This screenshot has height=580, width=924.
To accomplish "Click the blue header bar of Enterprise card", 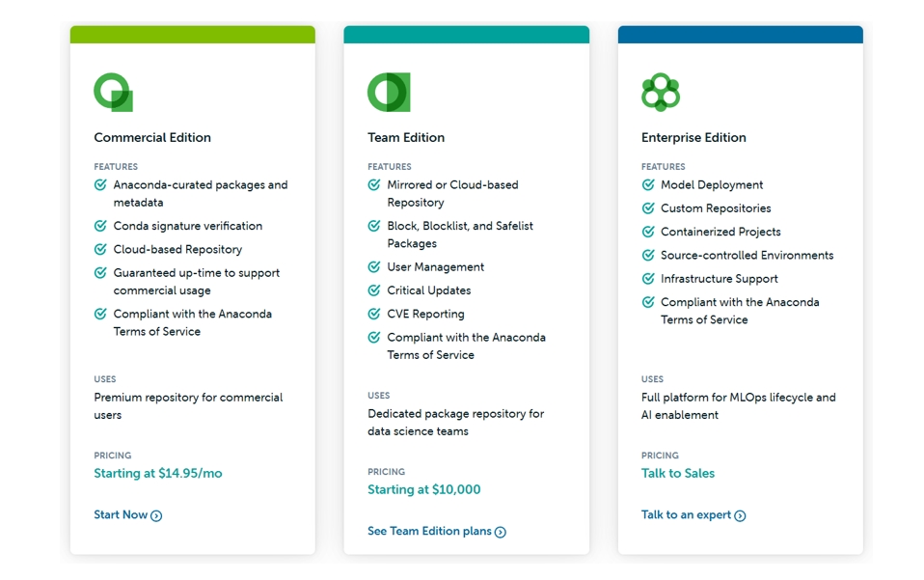I will pyautogui.click(x=741, y=34).
